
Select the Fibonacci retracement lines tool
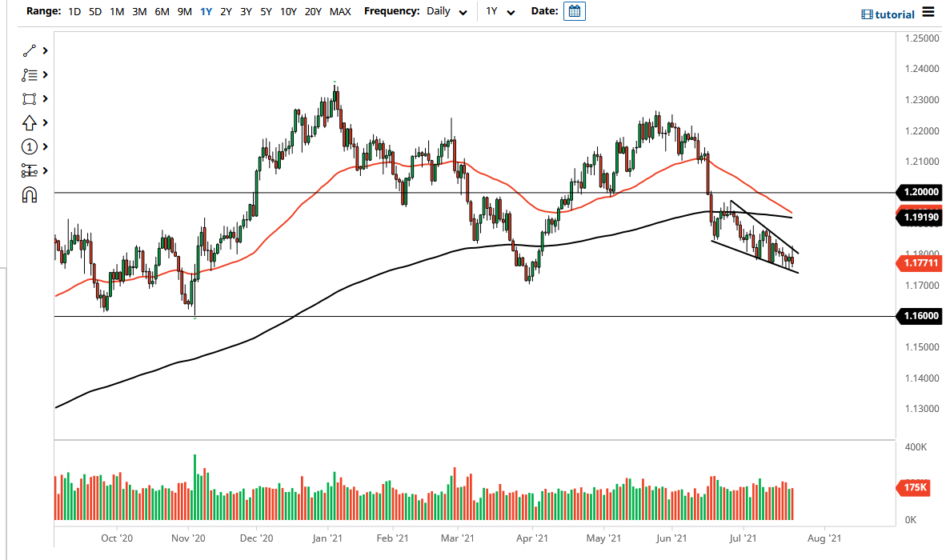pos(30,74)
